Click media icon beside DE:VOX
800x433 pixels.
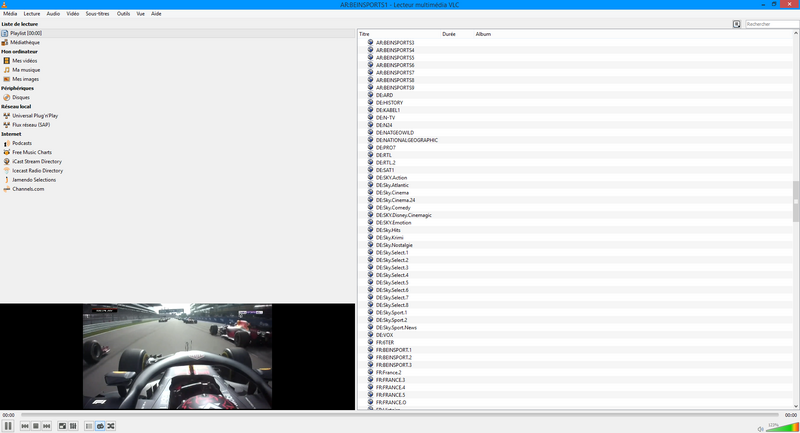[370, 335]
